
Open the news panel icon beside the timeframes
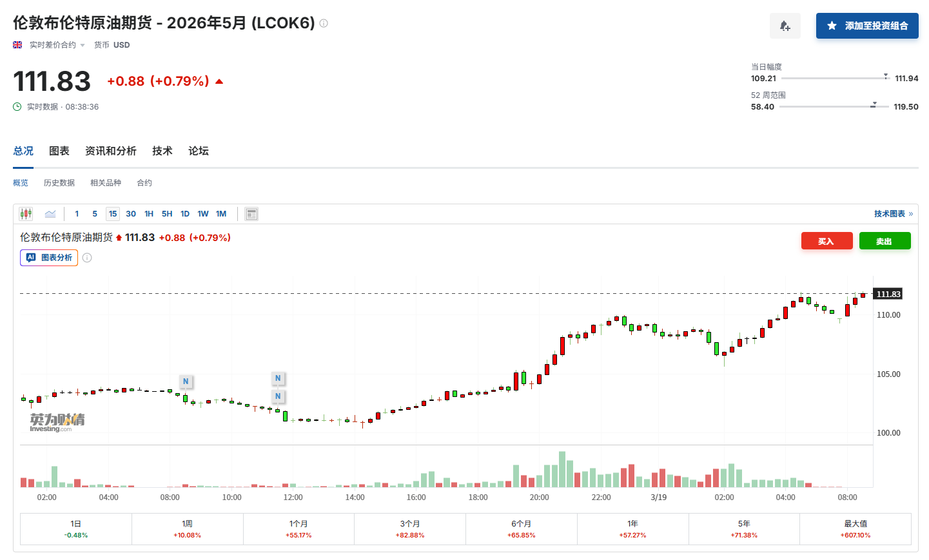coord(251,213)
